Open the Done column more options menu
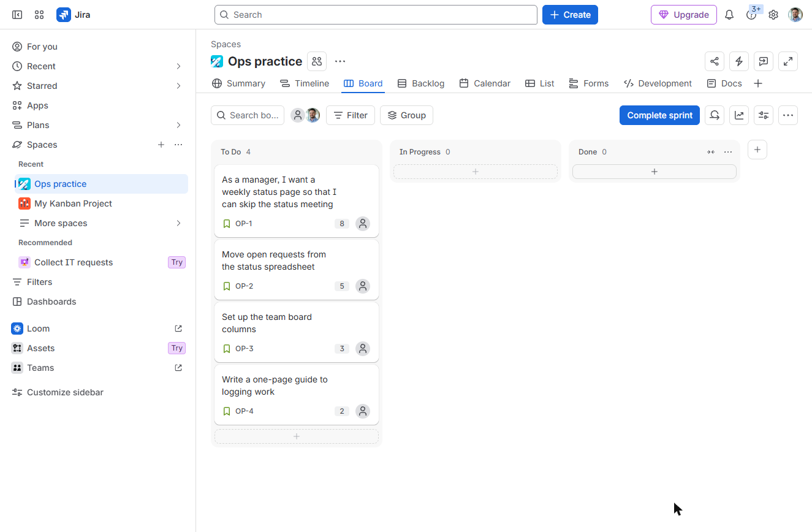This screenshot has width=812, height=532. point(728,152)
